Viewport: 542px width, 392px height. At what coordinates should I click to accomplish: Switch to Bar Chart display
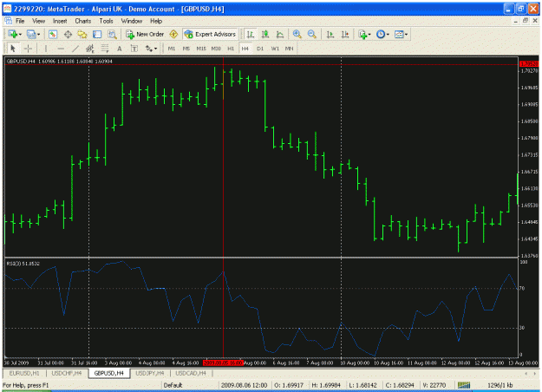251,34
